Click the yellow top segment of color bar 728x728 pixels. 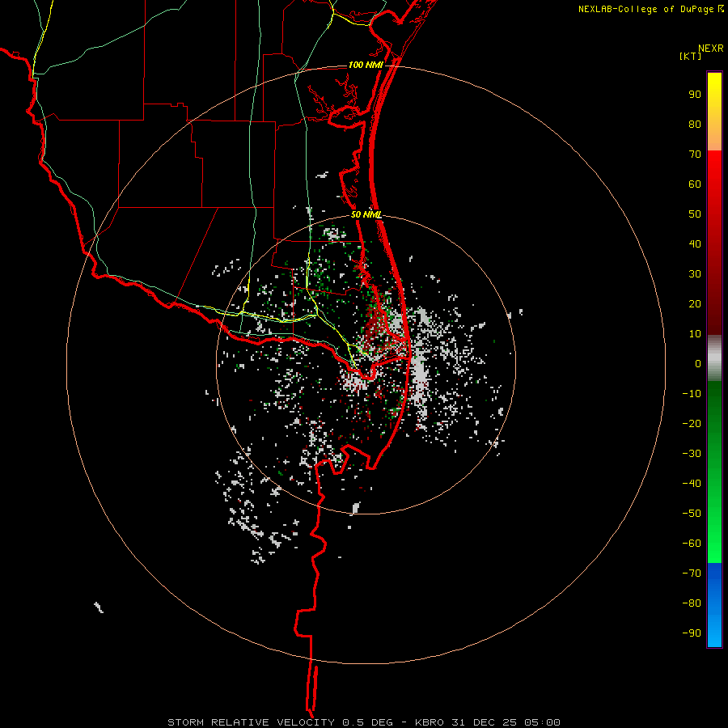(x=714, y=112)
